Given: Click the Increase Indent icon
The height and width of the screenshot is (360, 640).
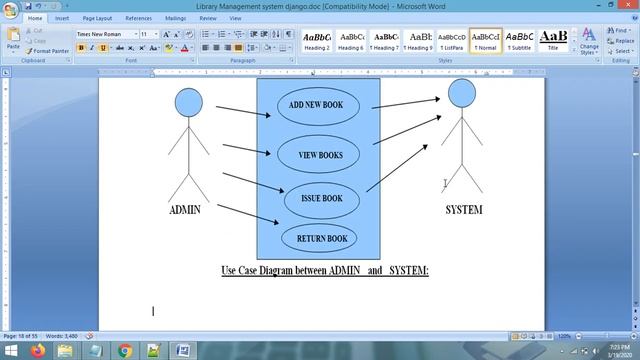Looking at the screenshot, I should tap(264, 34).
